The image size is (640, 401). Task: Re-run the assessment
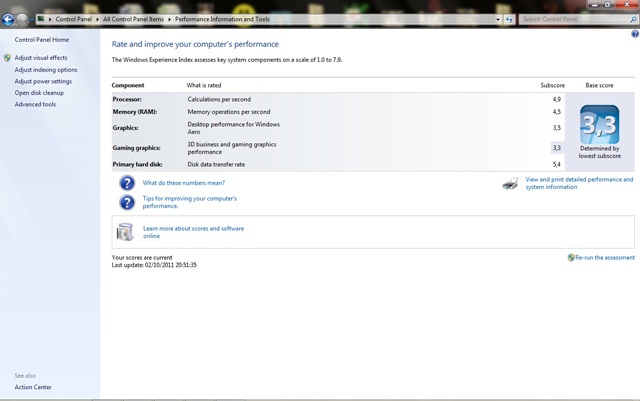point(604,258)
